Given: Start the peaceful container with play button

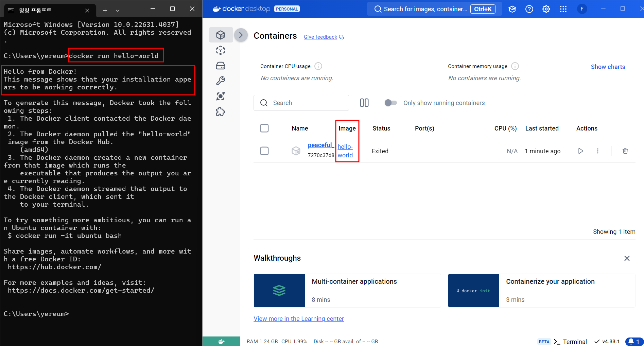Looking at the screenshot, I should [580, 151].
